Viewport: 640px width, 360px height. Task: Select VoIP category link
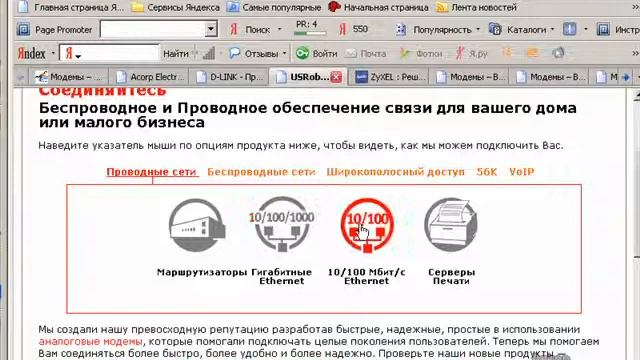pyautogui.click(x=522, y=172)
